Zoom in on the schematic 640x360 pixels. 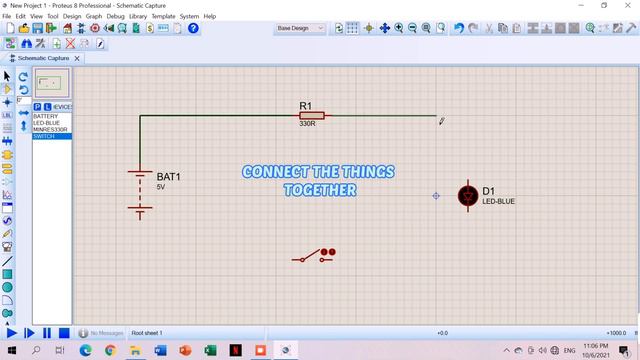[x=398, y=28]
